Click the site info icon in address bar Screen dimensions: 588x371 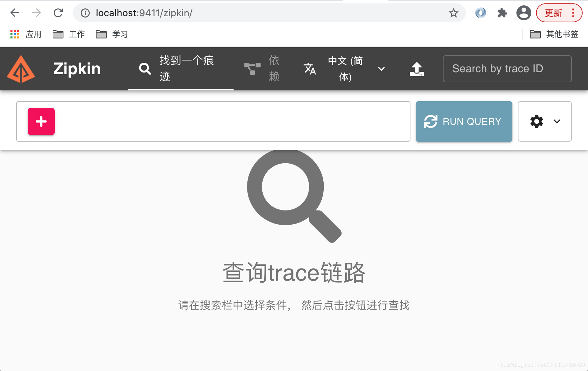tap(85, 13)
